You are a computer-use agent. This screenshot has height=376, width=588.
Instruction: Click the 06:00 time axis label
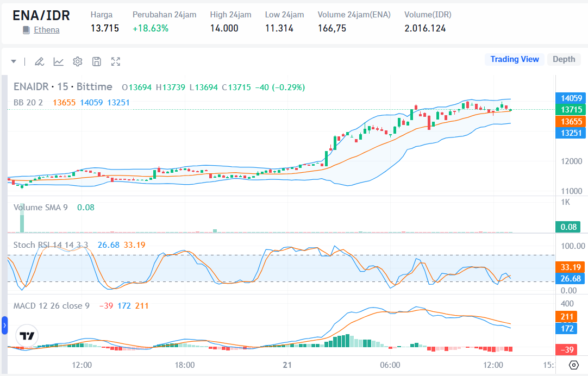tap(390, 365)
